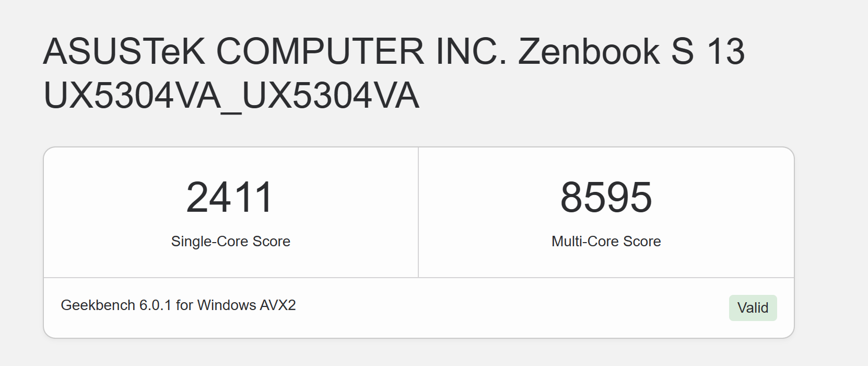Click INC. in the page heading

(471, 51)
